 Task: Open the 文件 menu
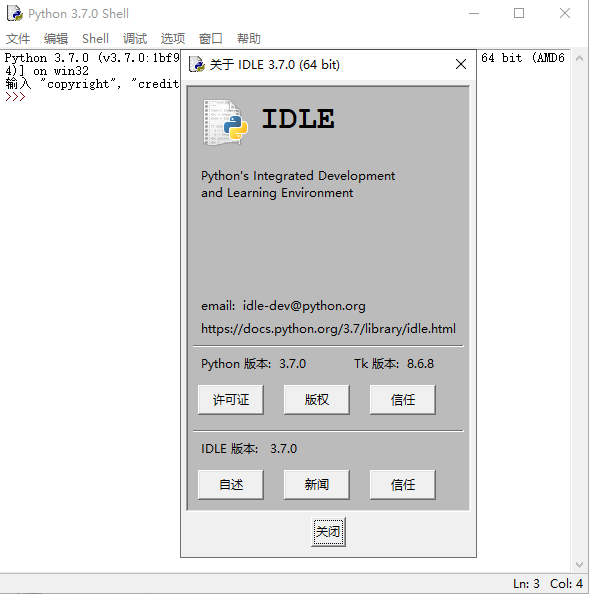(18, 39)
